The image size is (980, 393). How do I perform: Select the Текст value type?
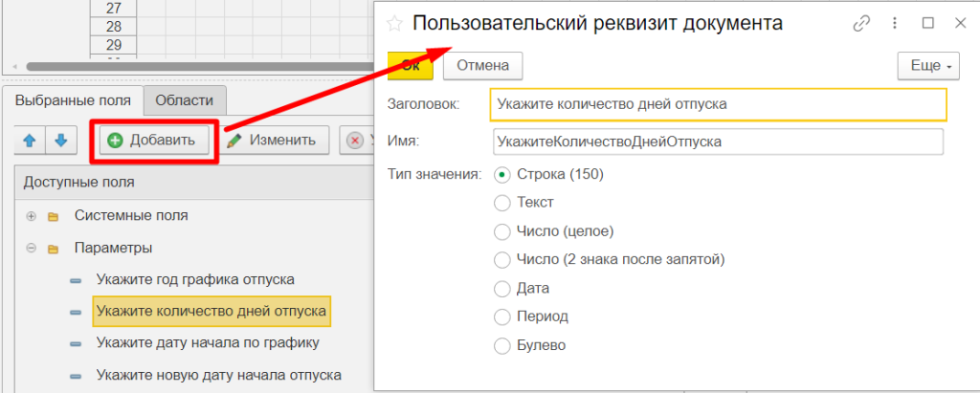point(501,203)
